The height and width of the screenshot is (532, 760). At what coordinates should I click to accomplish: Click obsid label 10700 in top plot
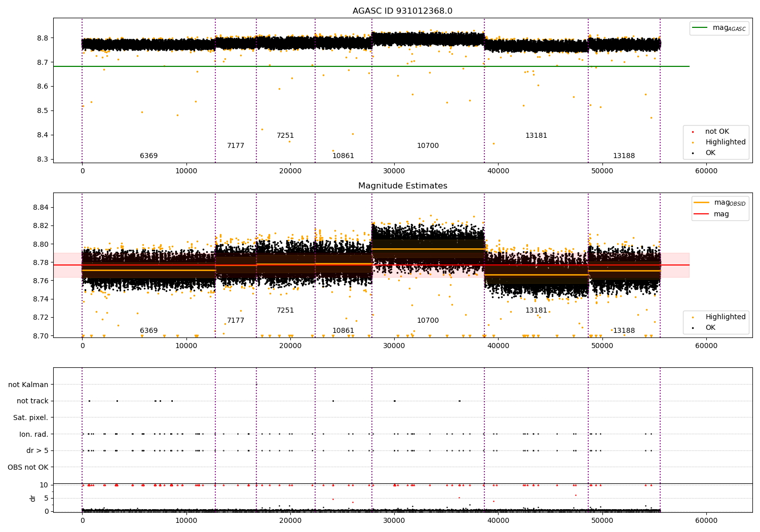pyautogui.click(x=428, y=146)
